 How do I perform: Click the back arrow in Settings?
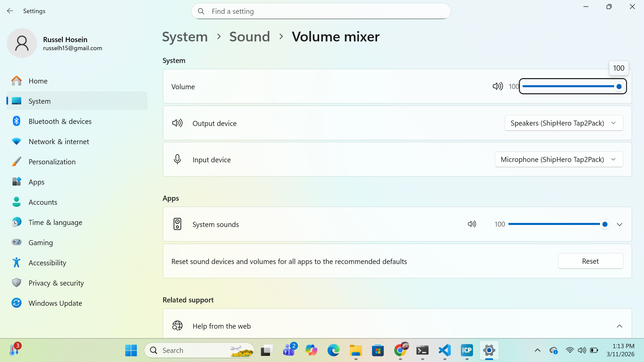[x=10, y=11]
